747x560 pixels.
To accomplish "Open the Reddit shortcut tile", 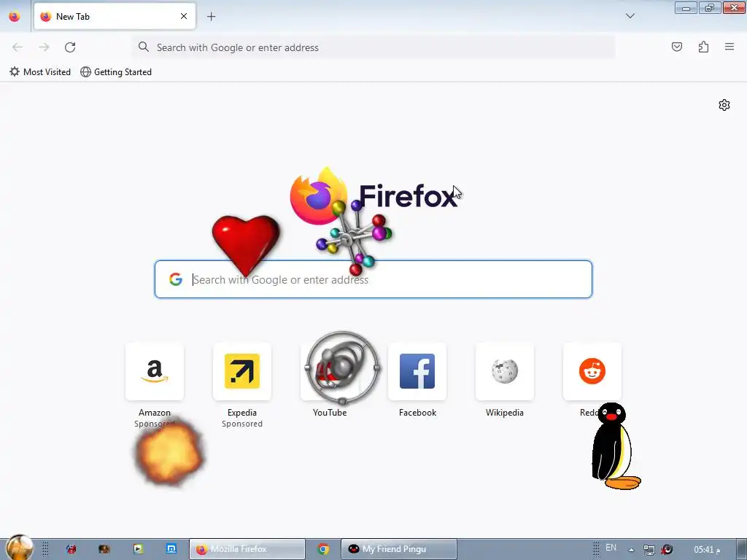I will pos(592,371).
